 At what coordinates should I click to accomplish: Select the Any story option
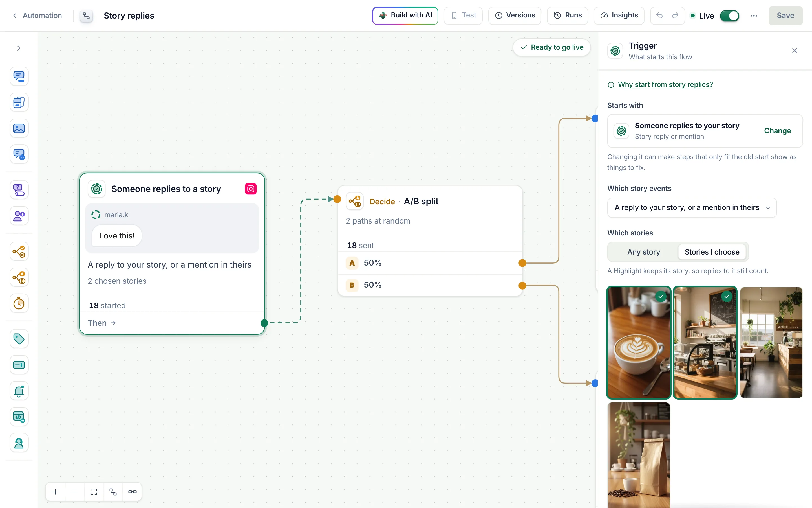644,252
